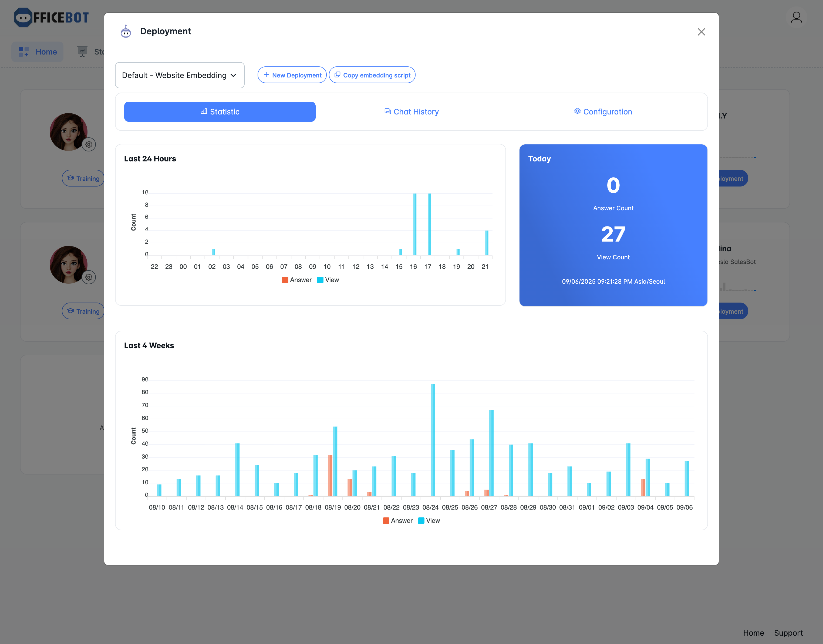Click the Configuration gear icon
The width and height of the screenshot is (823, 644).
pyautogui.click(x=577, y=111)
